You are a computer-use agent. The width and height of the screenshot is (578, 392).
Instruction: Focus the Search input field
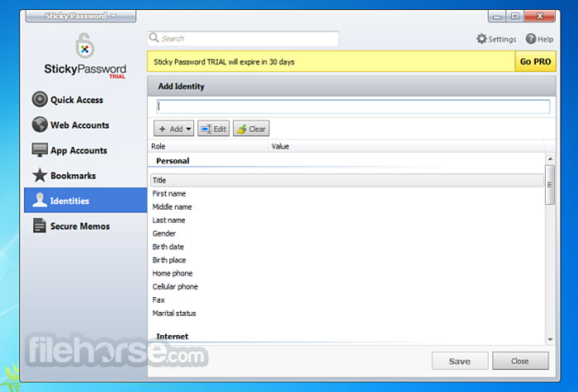point(244,39)
